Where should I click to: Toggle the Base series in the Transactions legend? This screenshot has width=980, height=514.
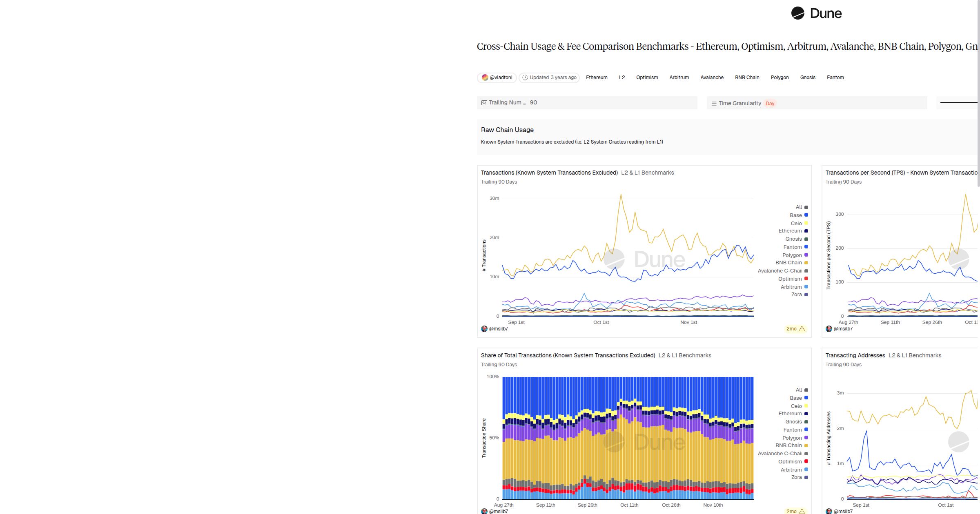pos(795,215)
